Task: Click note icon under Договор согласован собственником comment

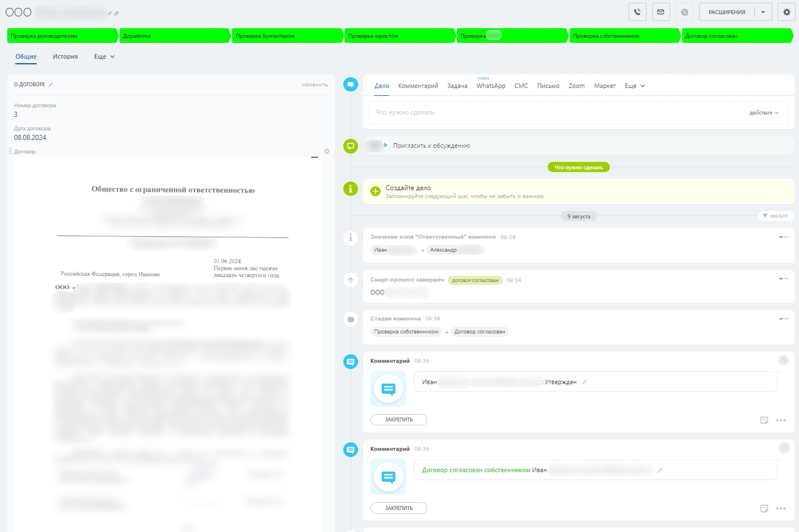Action: tap(764, 508)
